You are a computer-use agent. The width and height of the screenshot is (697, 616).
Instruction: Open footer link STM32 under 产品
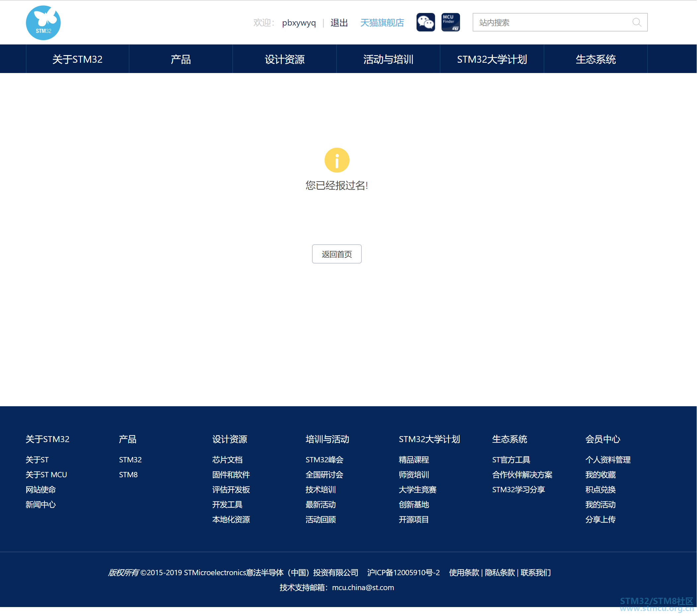point(130,460)
